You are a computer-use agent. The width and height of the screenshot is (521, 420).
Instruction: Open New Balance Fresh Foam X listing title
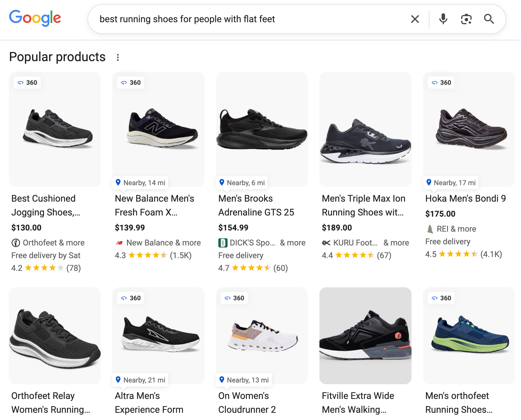[154, 205]
